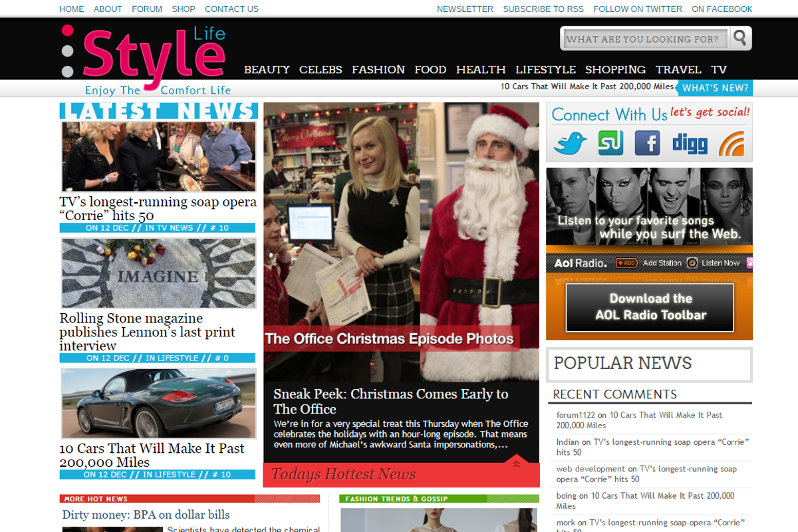798x532 pixels.
Task: Click the Todays Hottest News bar
Action: point(401,475)
